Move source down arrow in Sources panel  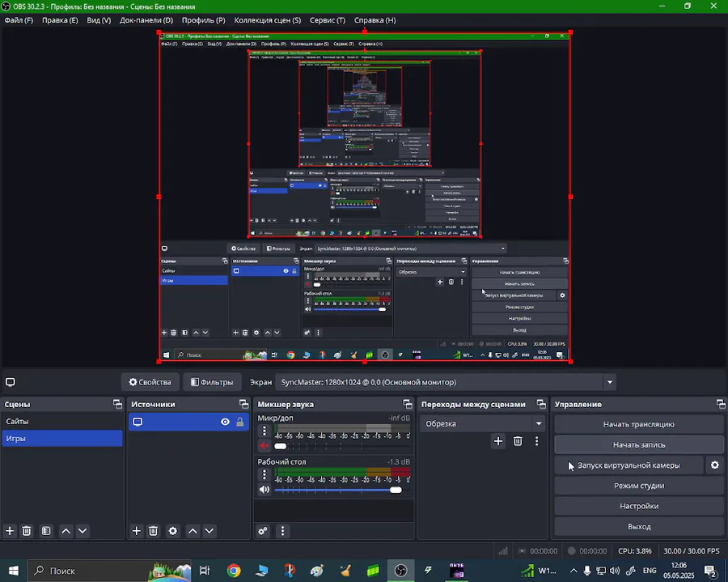(210, 530)
